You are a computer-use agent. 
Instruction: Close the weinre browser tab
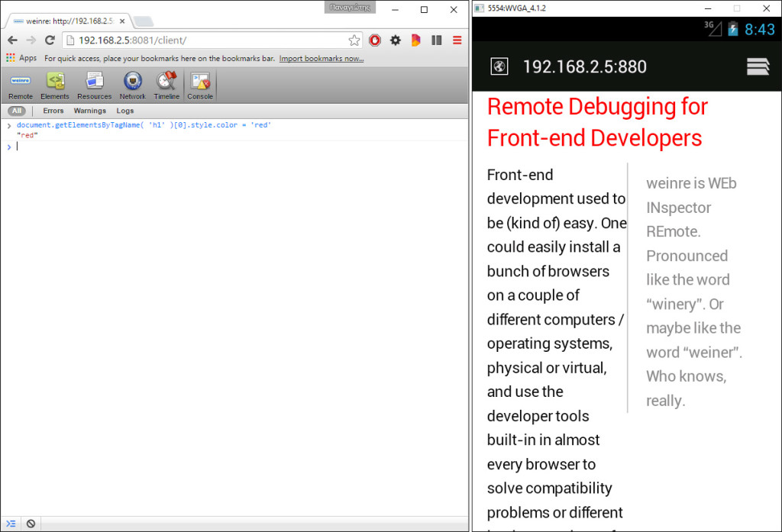(122, 21)
